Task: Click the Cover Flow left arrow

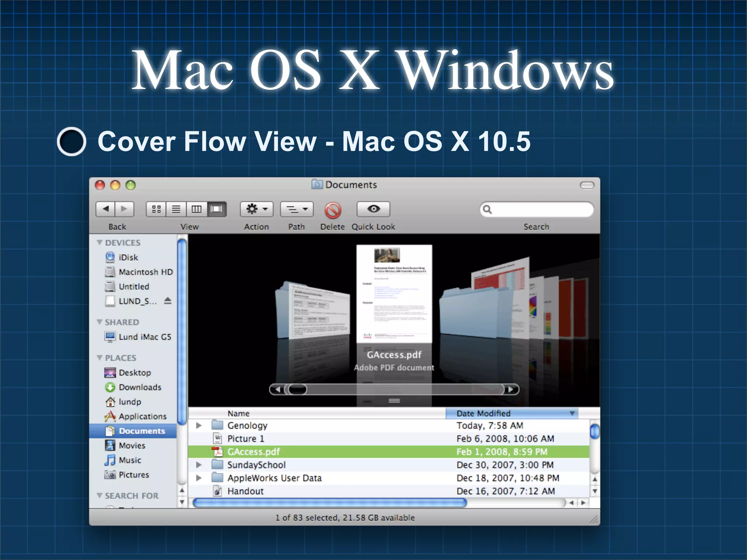Action: tap(278, 389)
